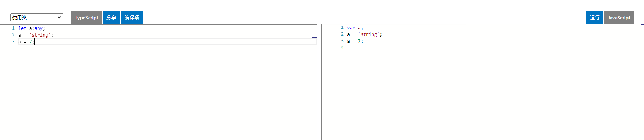Image resolution: width=644 pixels, height=140 pixels.
Task: Select the JavaScript tab
Action: 619,17
